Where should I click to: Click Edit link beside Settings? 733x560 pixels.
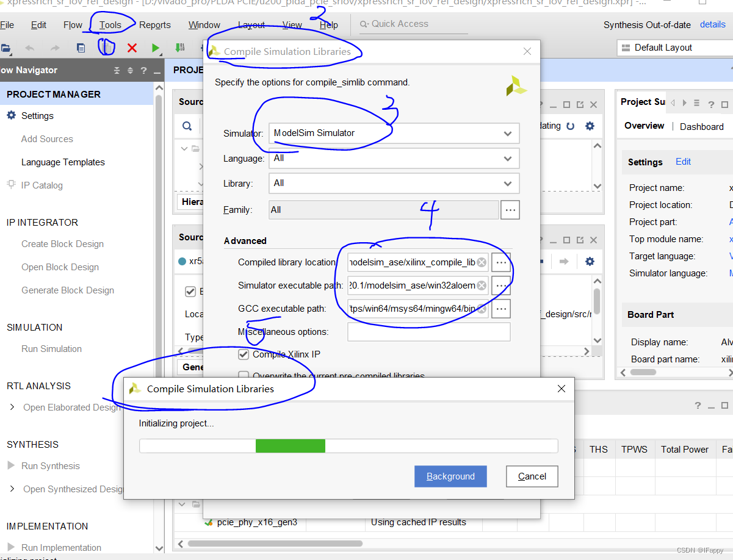(683, 162)
